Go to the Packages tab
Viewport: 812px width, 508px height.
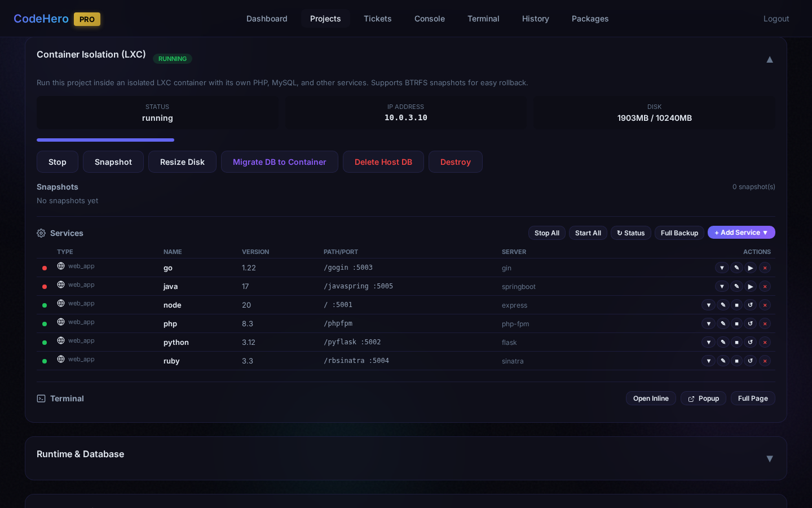click(590, 19)
